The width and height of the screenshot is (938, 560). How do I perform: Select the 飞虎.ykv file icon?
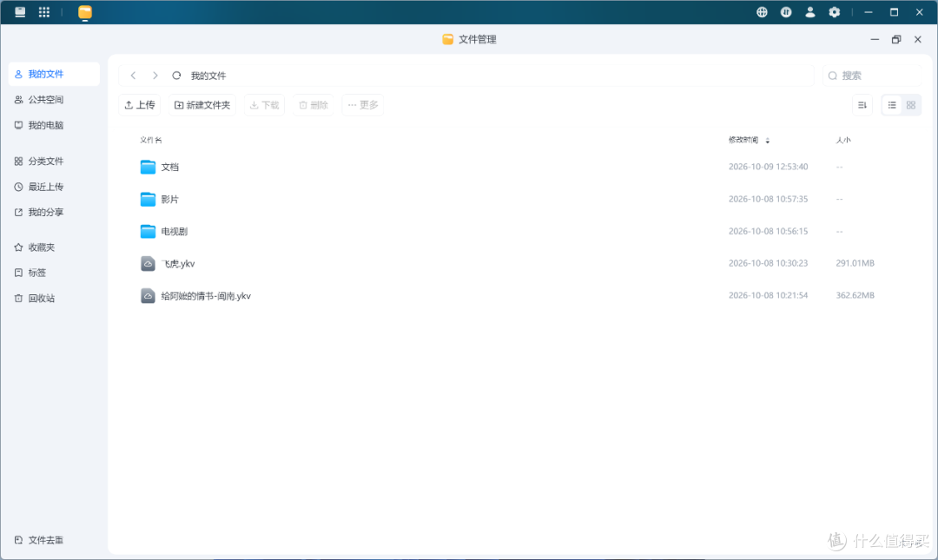[148, 263]
